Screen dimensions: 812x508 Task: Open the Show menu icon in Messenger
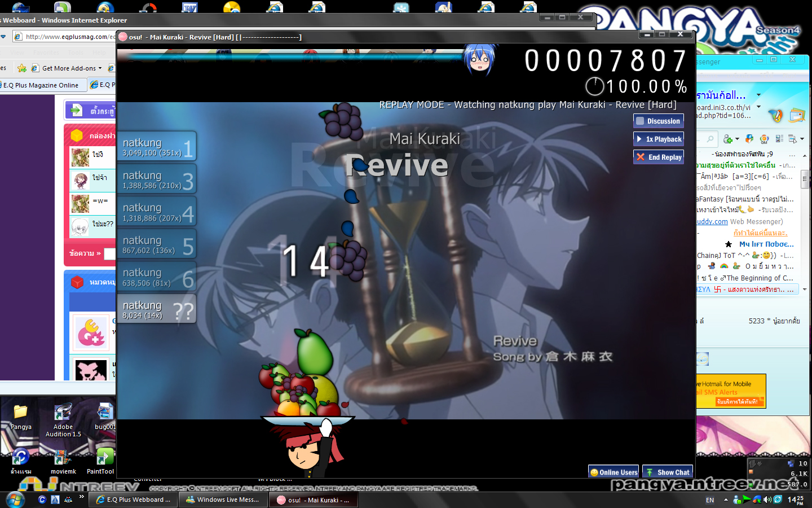[x=792, y=139]
